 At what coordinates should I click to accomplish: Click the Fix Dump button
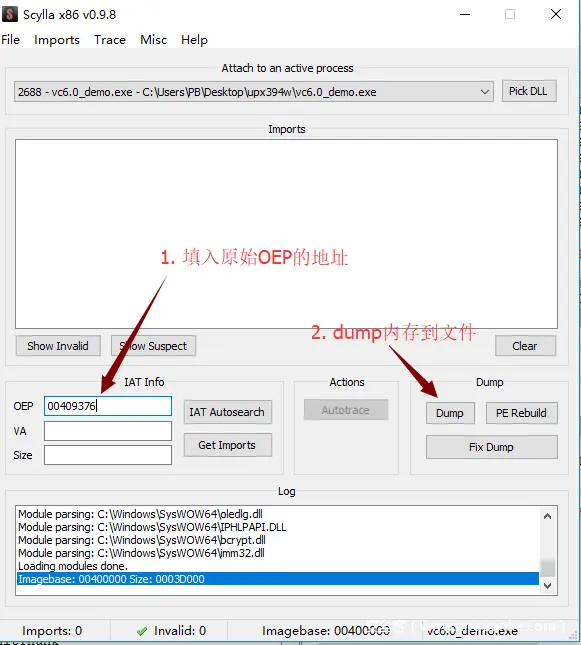[492, 447]
